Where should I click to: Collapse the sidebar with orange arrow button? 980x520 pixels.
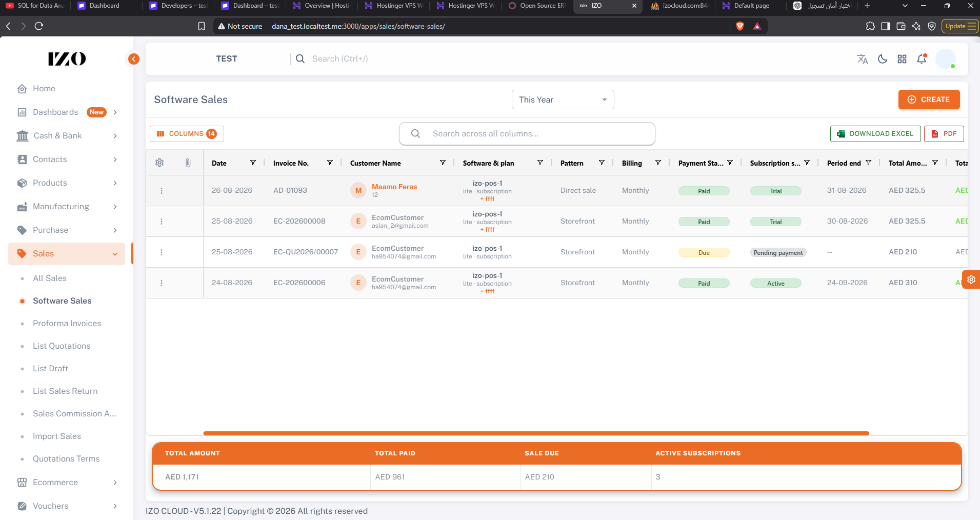click(x=133, y=59)
